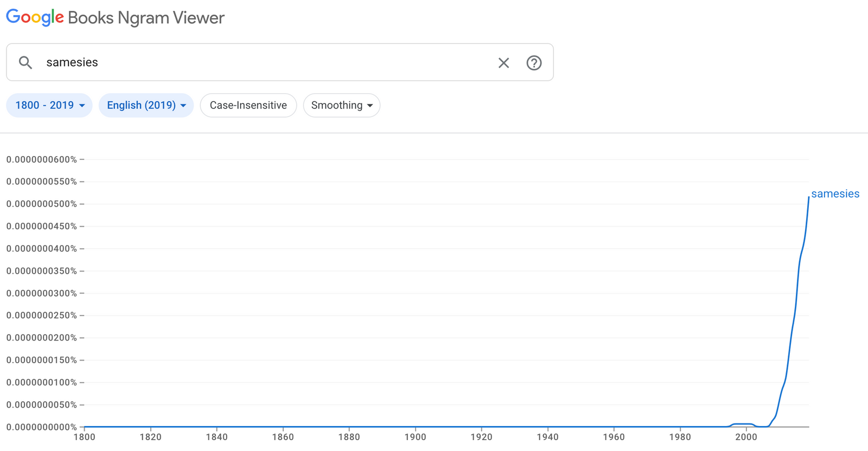Screen dimensions: 868x451
Task: Click the arrow on the year range chip
Action: (x=82, y=106)
